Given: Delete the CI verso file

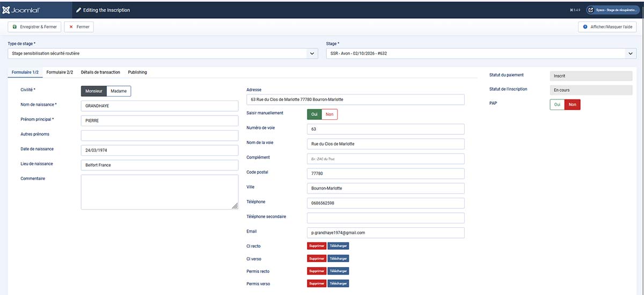Looking at the screenshot, I should click(317, 258).
